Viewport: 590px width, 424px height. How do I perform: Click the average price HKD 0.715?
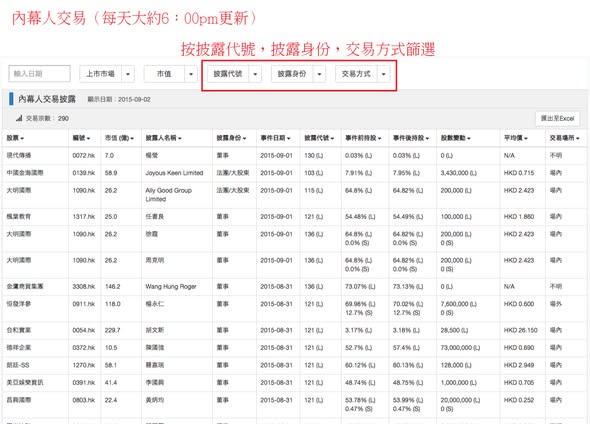click(x=519, y=173)
